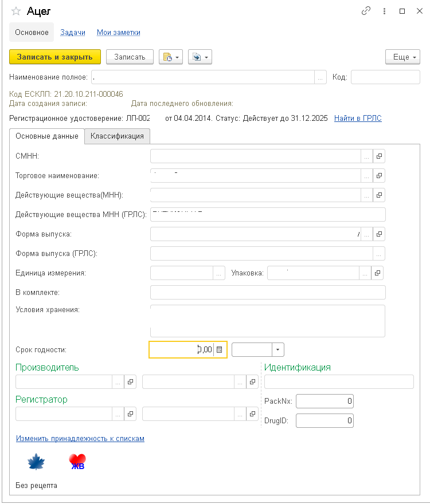Follow the Найти в ГРЛС link
430x504 pixels.
358,119
